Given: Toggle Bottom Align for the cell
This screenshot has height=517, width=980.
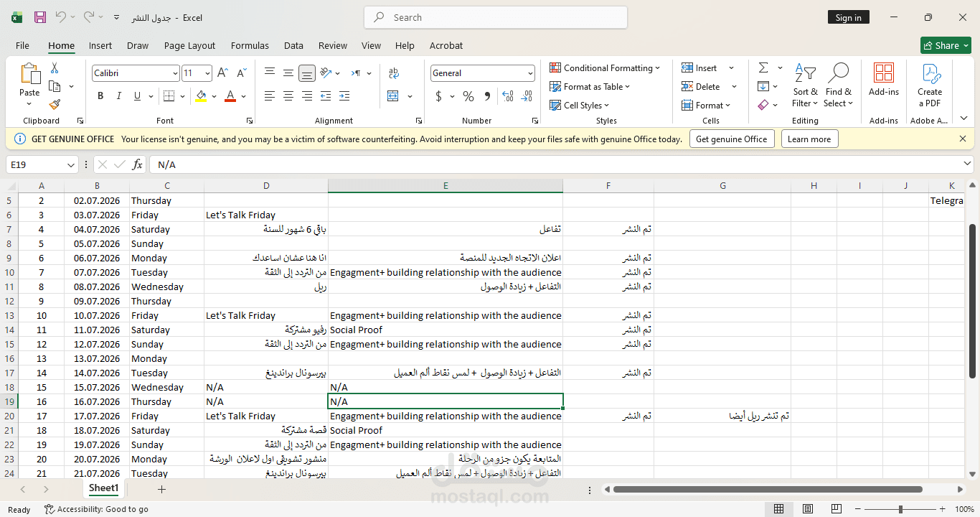Looking at the screenshot, I should 307,73.
